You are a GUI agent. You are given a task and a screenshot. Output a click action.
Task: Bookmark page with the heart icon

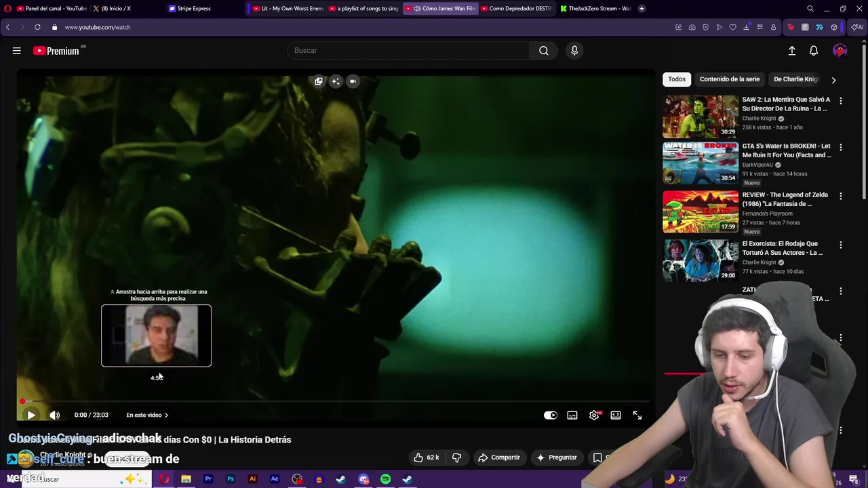click(x=733, y=27)
